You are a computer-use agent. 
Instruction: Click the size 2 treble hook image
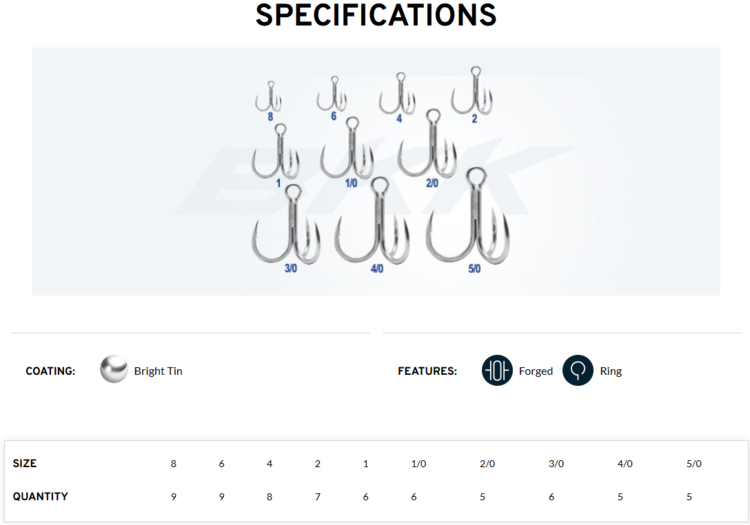(472, 90)
